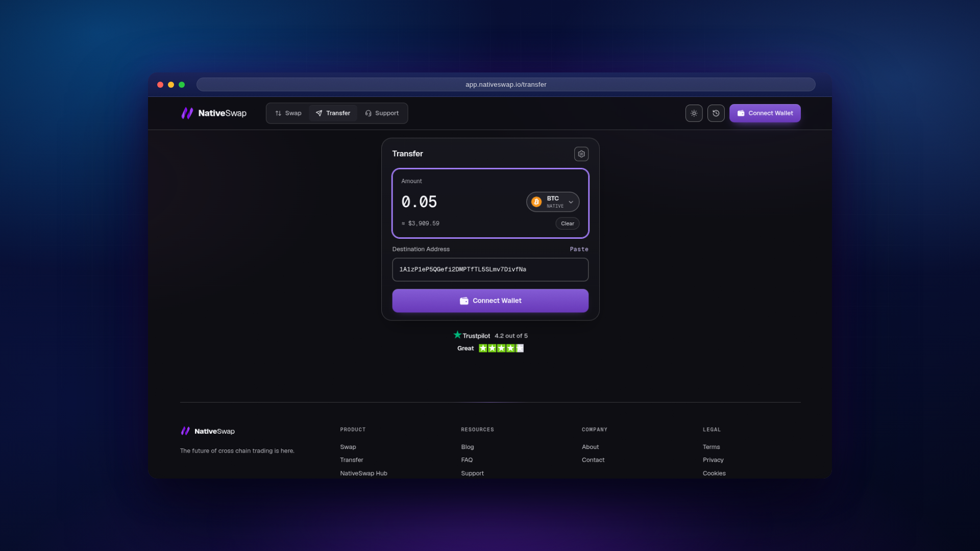Open the transaction history clock icon

[x=716, y=113]
